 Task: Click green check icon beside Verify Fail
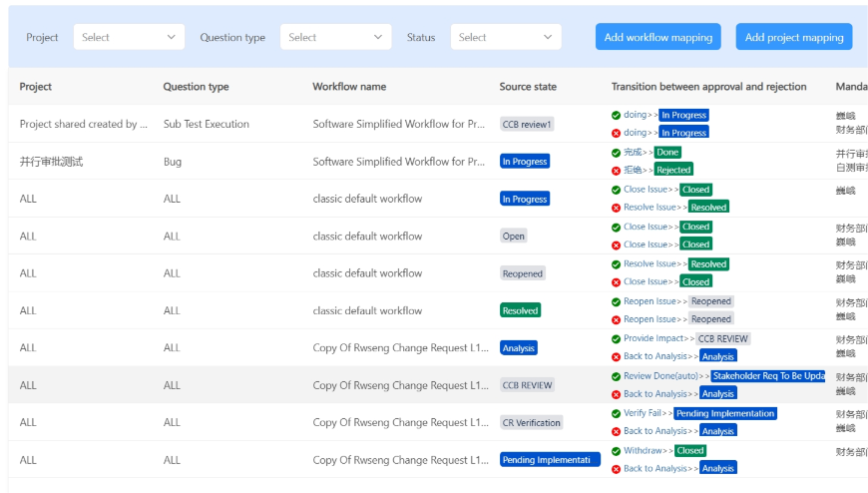(x=617, y=413)
